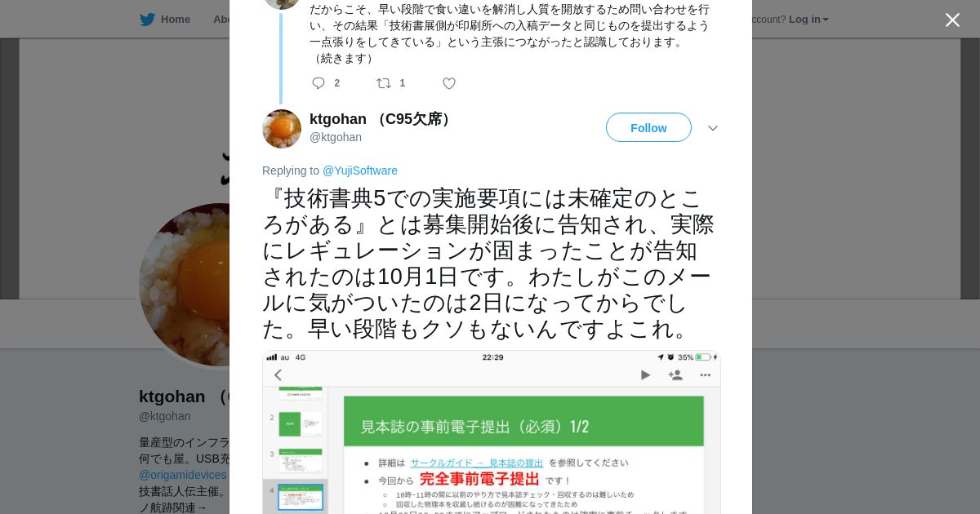Click the large egg rice profile picture
This screenshot has width=980, height=514.
point(185,286)
